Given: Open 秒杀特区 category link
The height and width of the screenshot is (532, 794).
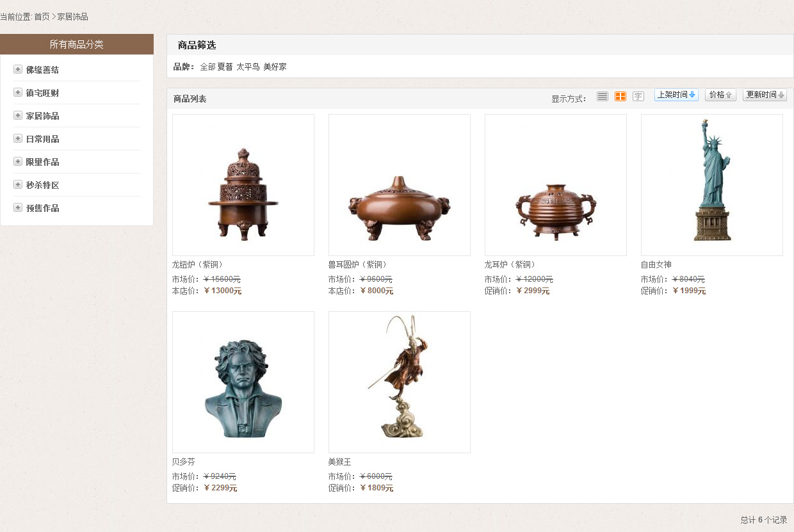Looking at the screenshot, I should [42, 185].
